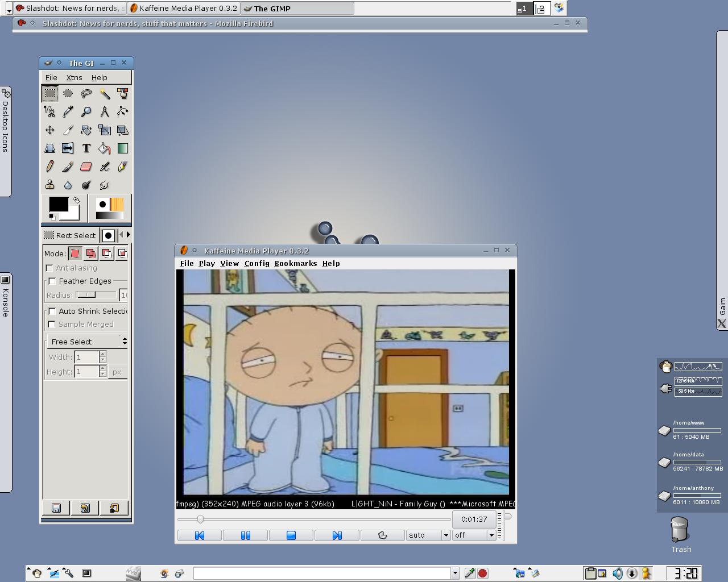This screenshot has height=582, width=728.
Task: Pick the Rotate tool
Action: tap(86, 130)
